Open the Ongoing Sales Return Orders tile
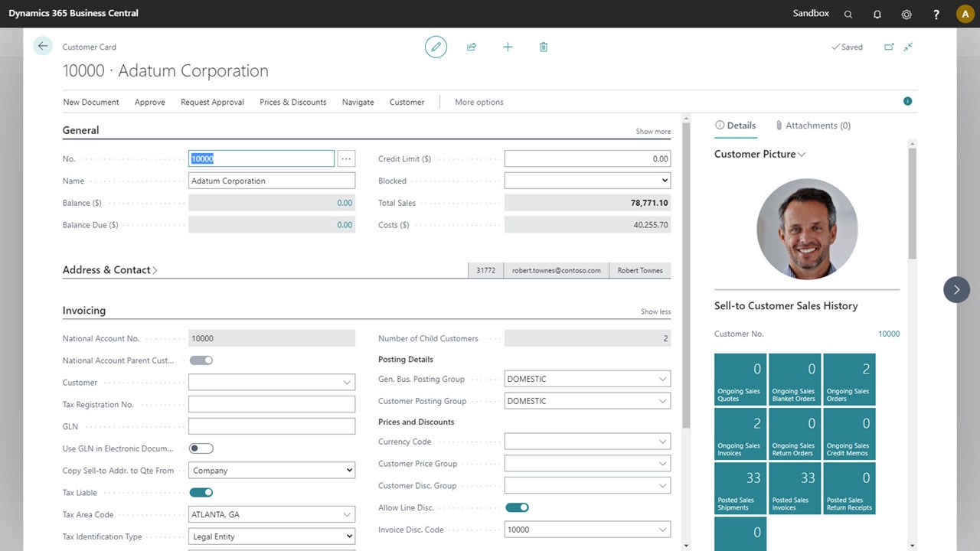The width and height of the screenshot is (980, 551). [x=795, y=433]
